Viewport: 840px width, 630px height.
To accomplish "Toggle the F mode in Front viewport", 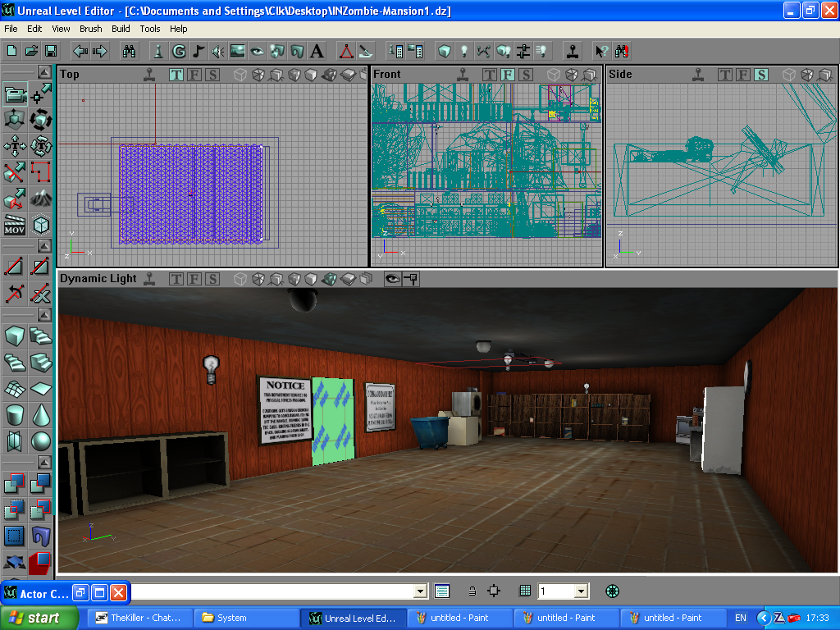I will 507,75.
